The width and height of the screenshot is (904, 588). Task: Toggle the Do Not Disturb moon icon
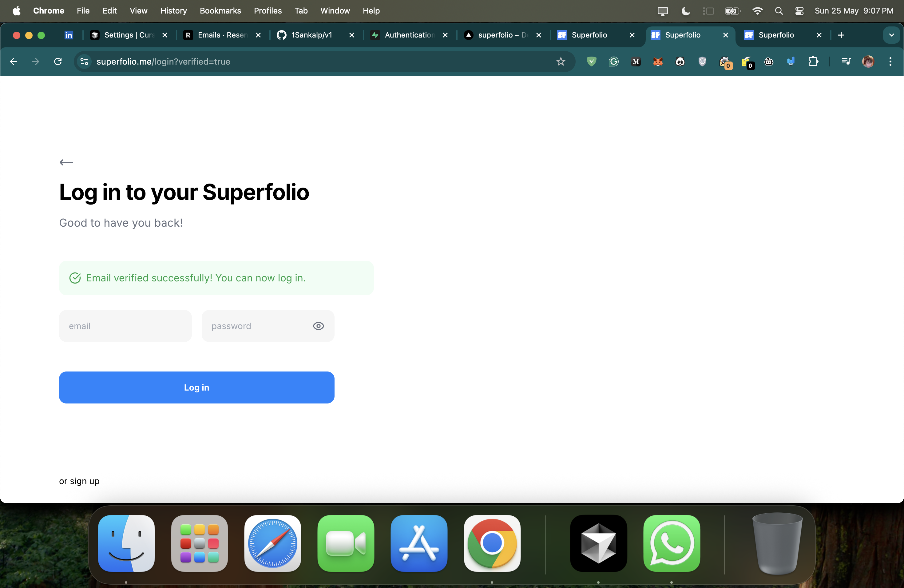pos(686,11)
